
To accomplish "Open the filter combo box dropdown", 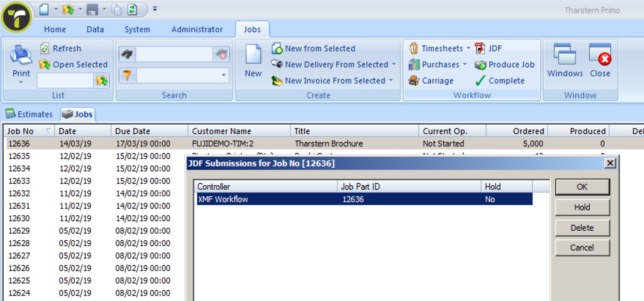I will 223,75.
